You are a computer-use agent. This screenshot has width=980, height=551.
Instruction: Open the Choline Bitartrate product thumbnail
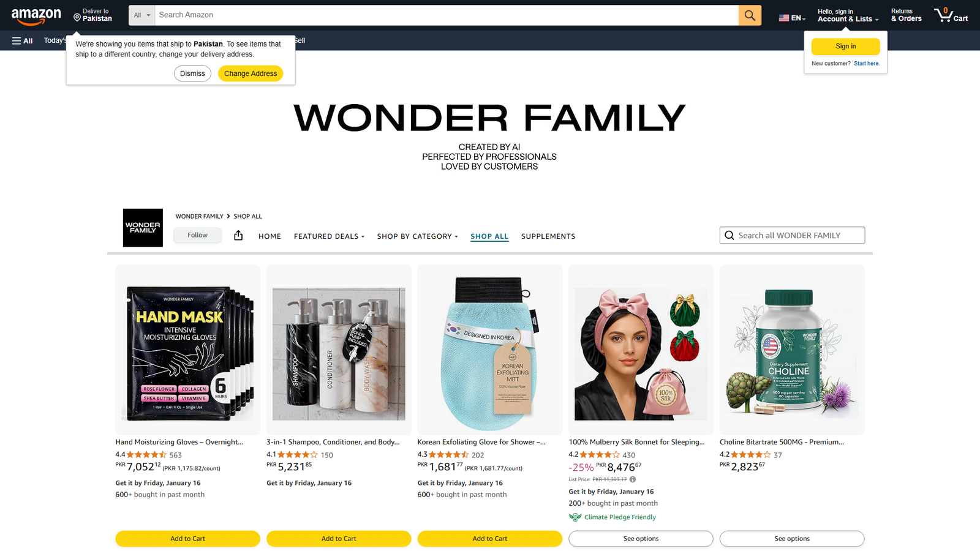click(792, 350)
